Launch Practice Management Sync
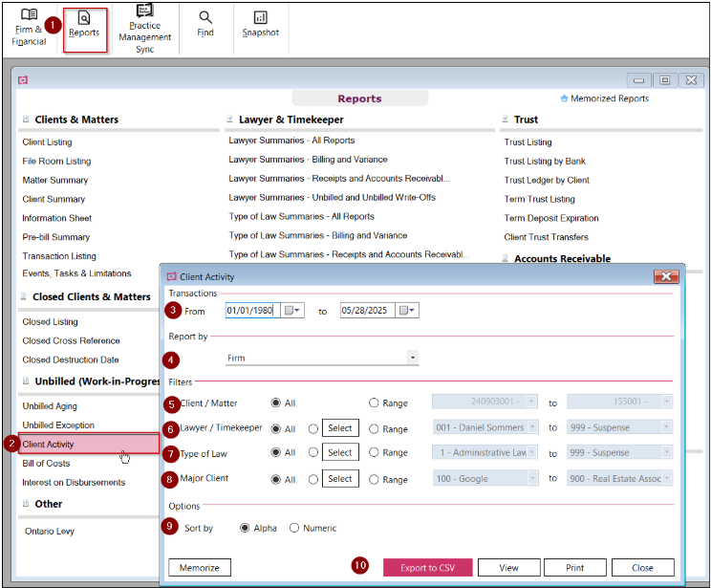The width and height of the screenshot is (711, 588). 145,29
